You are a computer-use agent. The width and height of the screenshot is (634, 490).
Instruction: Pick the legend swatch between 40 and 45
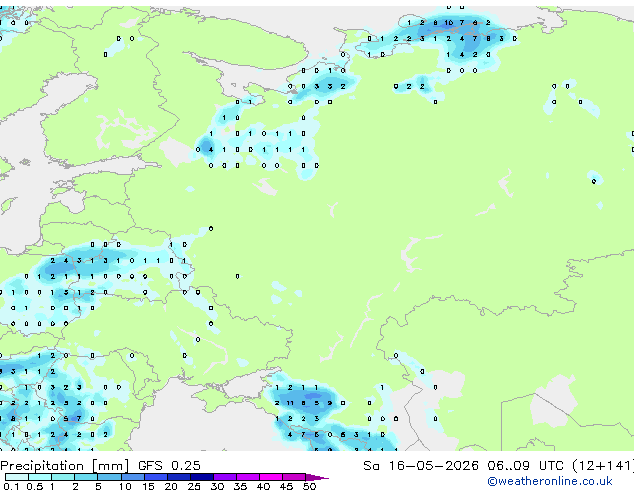(271, 477)
